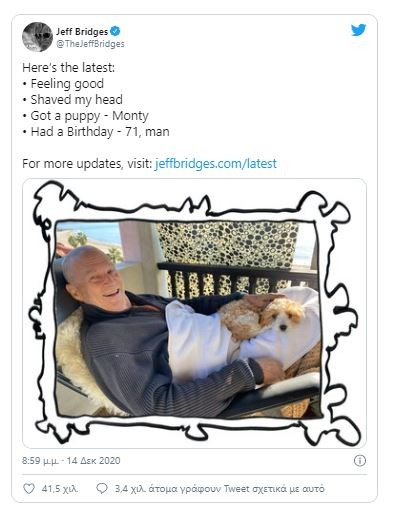Click the Jeff Bridges display name

click(82, 32)
